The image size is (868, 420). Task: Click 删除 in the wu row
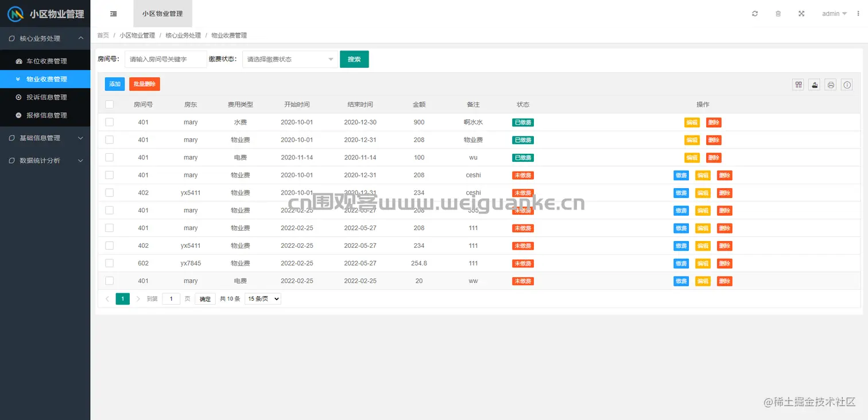pos(714,158)
